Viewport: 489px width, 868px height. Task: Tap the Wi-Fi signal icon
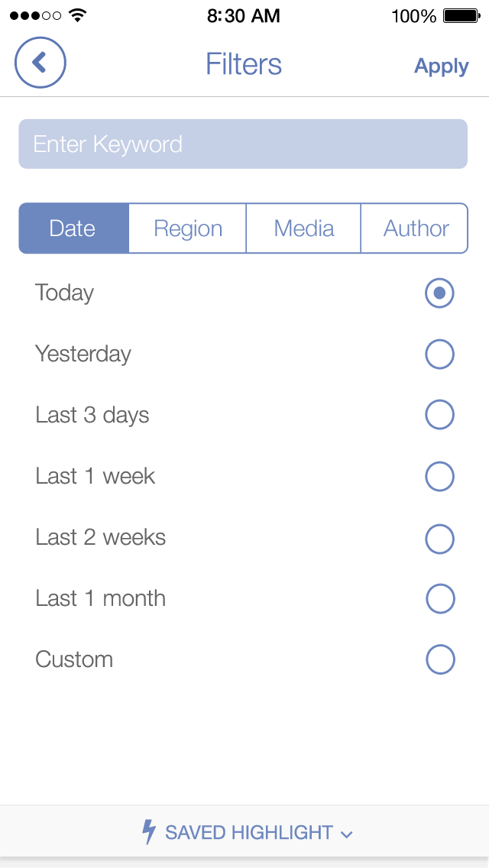click(77, 15)
